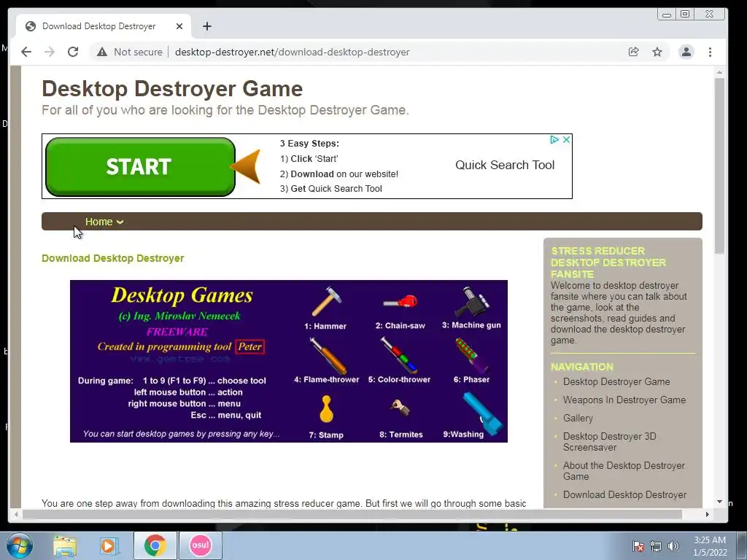Screen dimensions: 747x560
Task: Open the Chrome profile avatar
Action: point(686,52)
